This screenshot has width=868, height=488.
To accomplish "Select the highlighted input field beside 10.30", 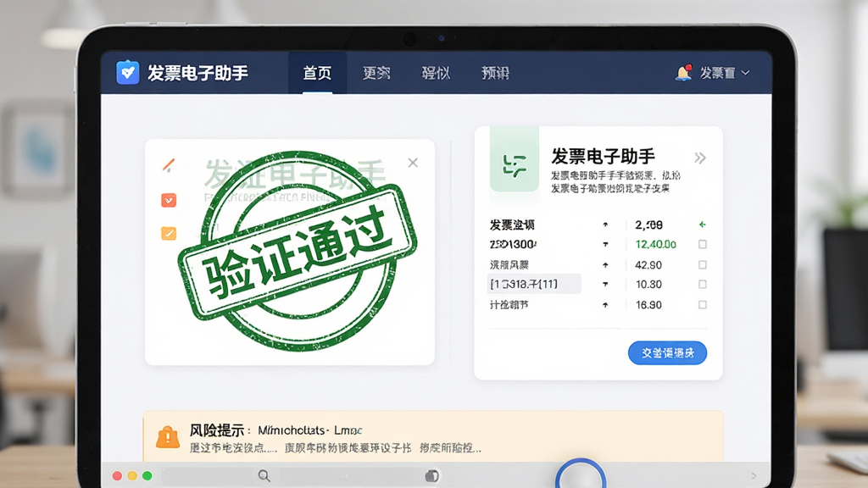I will (534, 284).
